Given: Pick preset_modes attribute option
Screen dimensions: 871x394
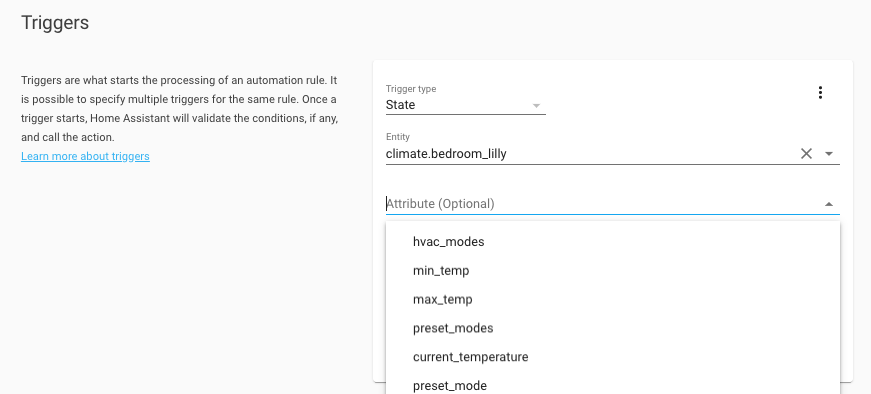Looking at the screenshot, I should [613, 328].
